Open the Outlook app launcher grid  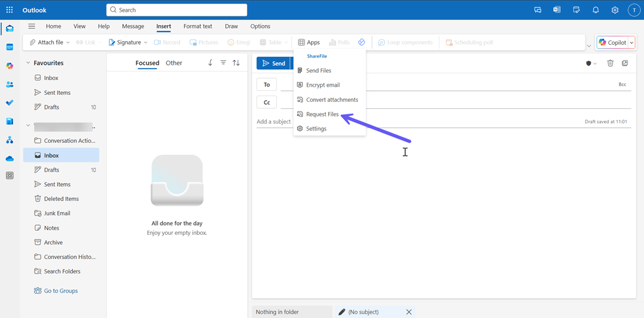pos(9,10)
